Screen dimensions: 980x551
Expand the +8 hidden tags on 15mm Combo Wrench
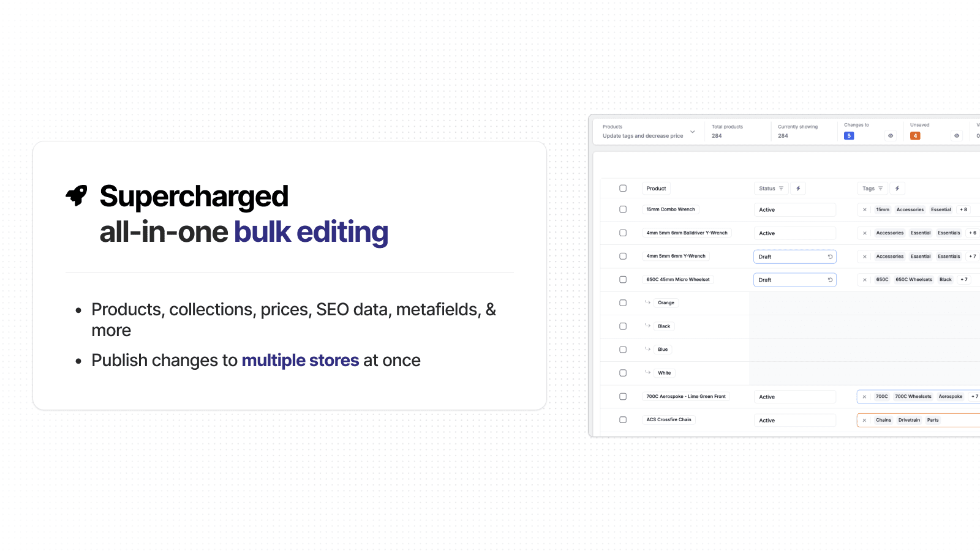coord(963,209)
